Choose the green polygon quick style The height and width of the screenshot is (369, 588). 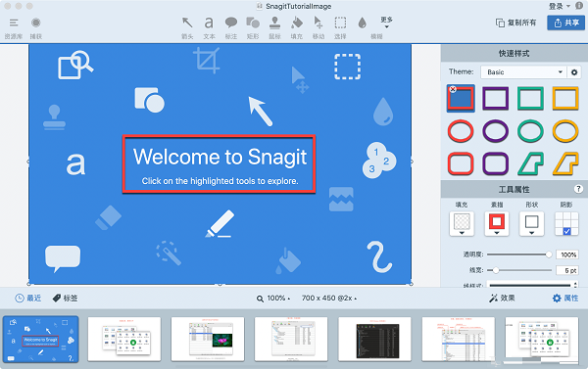530,163
